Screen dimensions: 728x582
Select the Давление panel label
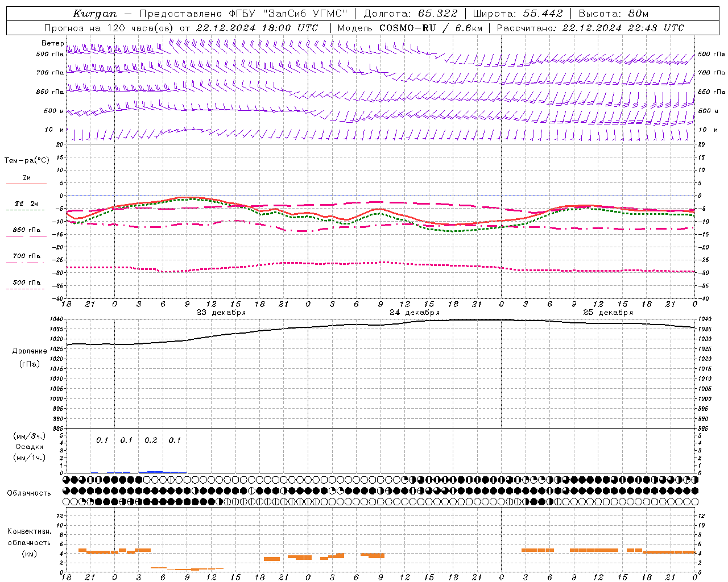30,351
